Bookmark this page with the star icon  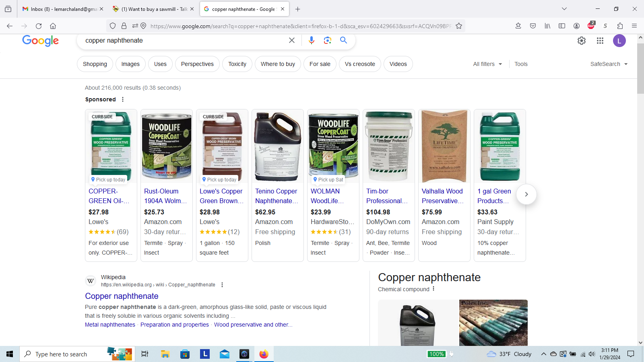(459, 26)
